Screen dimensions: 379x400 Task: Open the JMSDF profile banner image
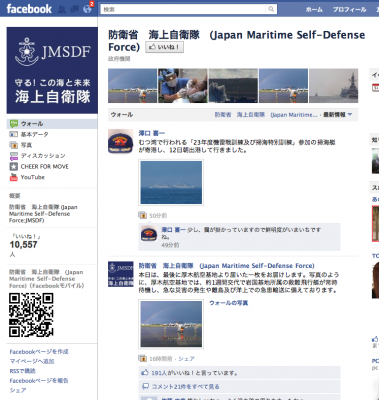click(52, 70)
